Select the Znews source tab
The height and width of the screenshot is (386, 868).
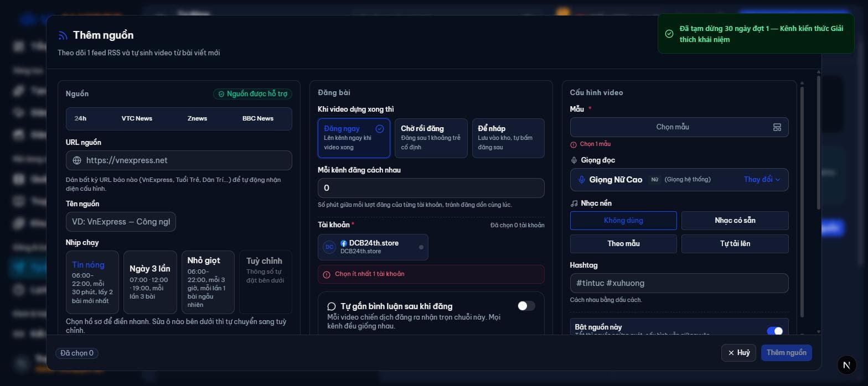point(197,118)
